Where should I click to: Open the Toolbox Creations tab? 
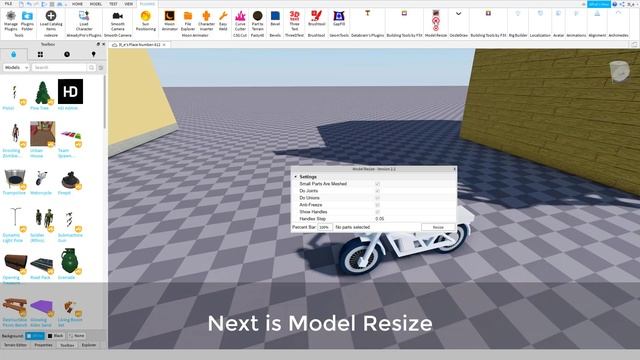pyautogui.click(x=93, y=54)
